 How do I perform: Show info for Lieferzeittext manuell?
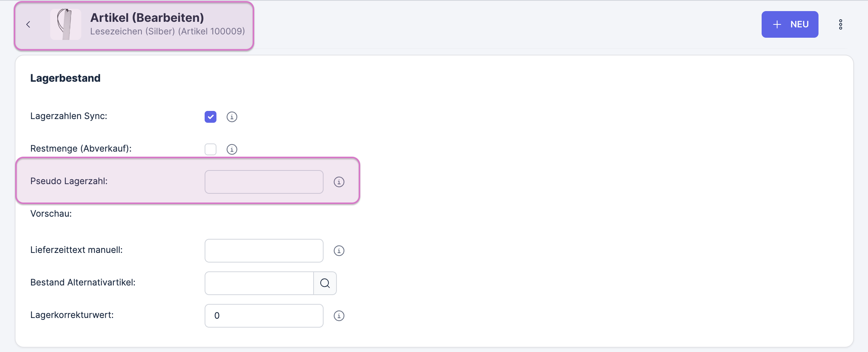pos(339,251)
